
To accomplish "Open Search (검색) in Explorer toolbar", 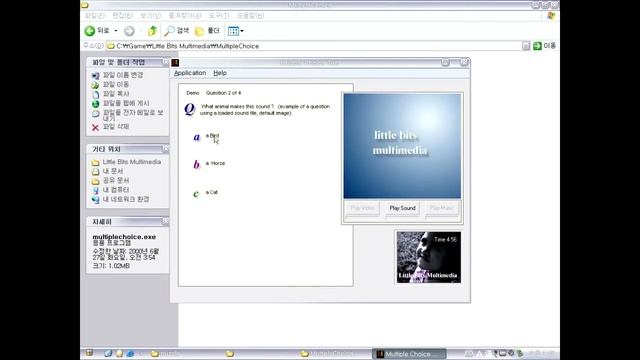I will pos(177,31).
